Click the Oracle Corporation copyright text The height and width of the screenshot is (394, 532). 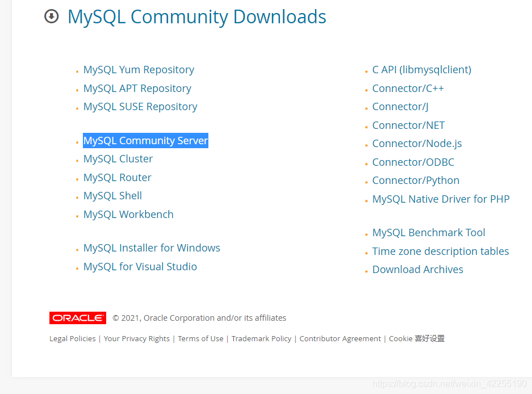coord(199,318)
